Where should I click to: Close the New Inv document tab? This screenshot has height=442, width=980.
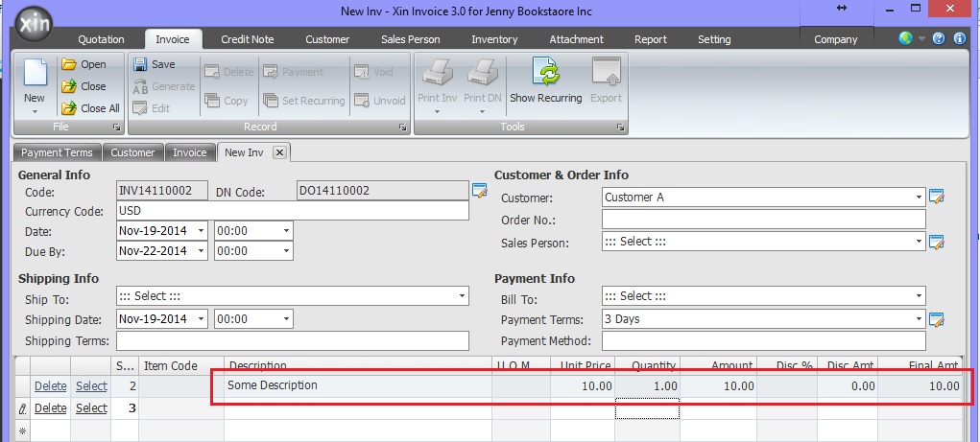[x=279, y=152]
